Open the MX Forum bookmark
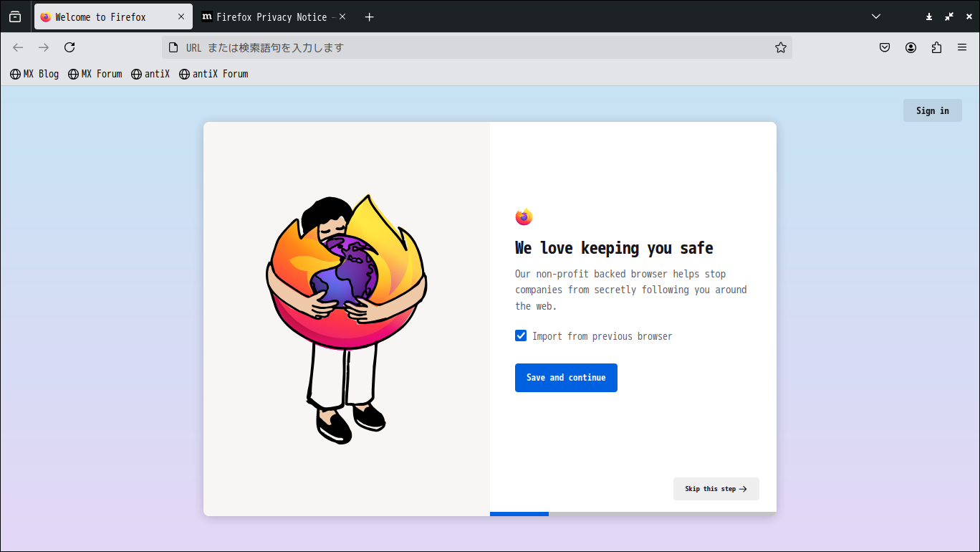The width and height of the screenshot is (980, 552). [95, 74]
